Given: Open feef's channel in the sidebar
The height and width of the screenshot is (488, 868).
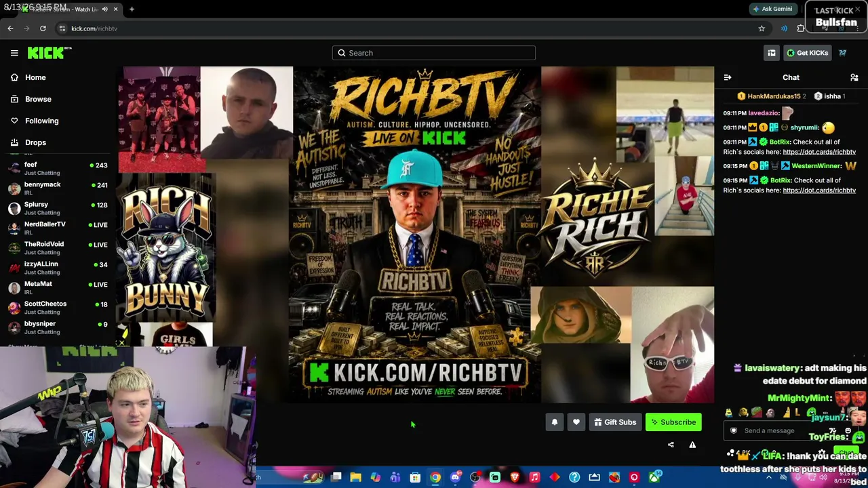Looking at the screenshot, I should [x=58, y=168].
